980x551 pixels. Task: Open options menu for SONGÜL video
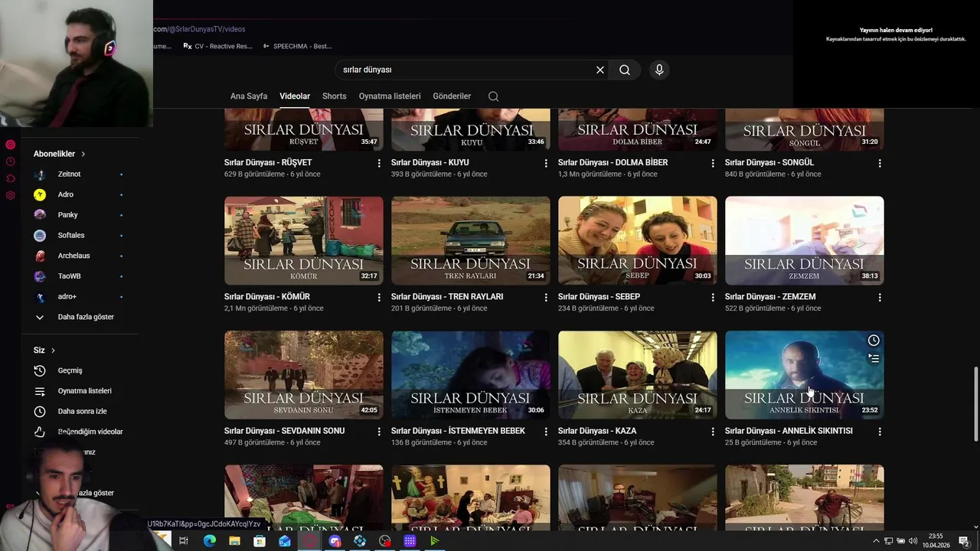[880, 163]
